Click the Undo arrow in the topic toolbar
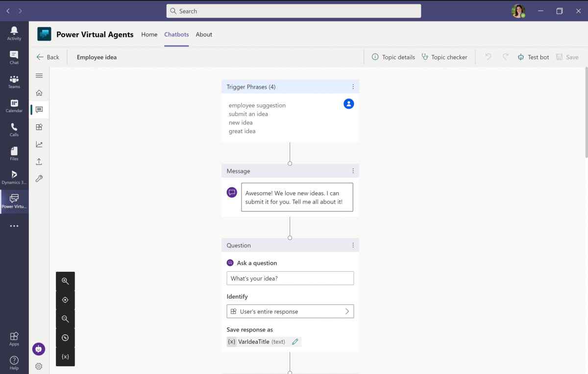This screenshot has width=588, height=374. click(x=488, y=57)
